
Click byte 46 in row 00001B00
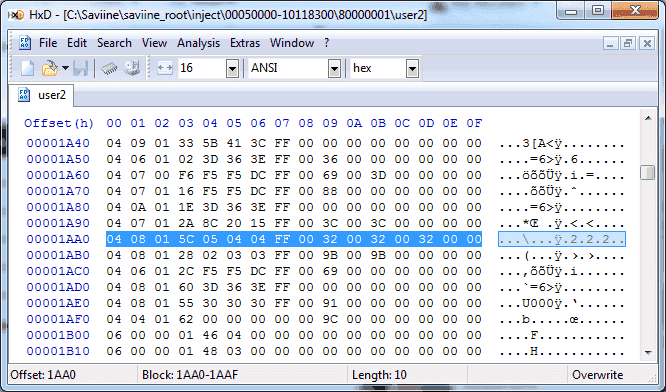coord(210,335)
